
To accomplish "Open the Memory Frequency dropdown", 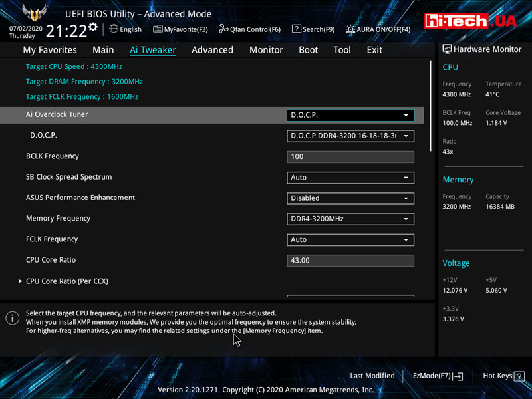I will click(350, 219).
